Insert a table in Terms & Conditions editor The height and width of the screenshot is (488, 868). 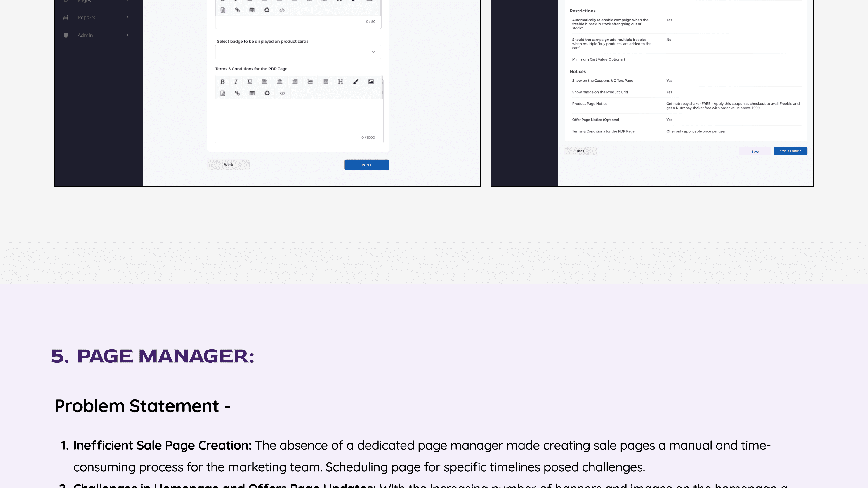click(252, 93)
